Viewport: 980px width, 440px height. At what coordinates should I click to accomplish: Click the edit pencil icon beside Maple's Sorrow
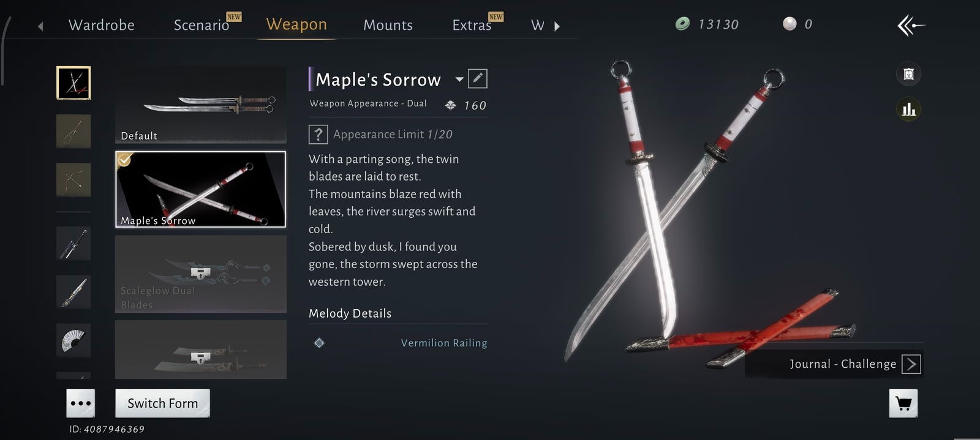point(478,79)
